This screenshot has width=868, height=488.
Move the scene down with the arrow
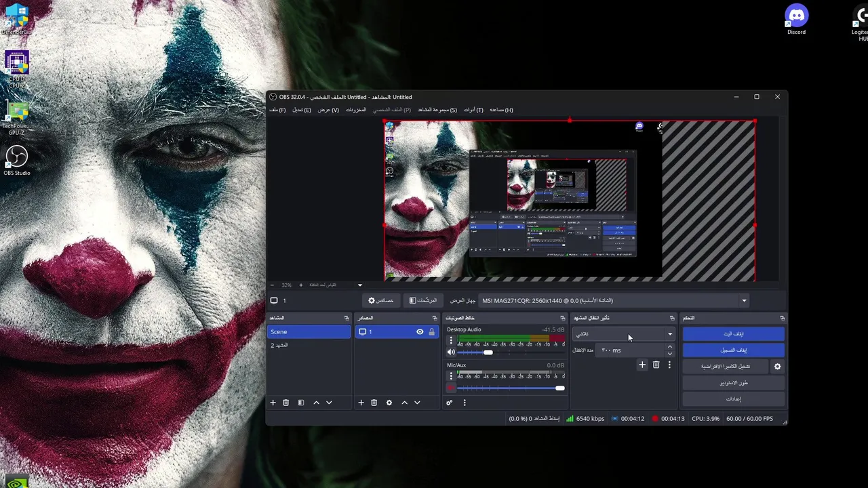pos(329,403)
